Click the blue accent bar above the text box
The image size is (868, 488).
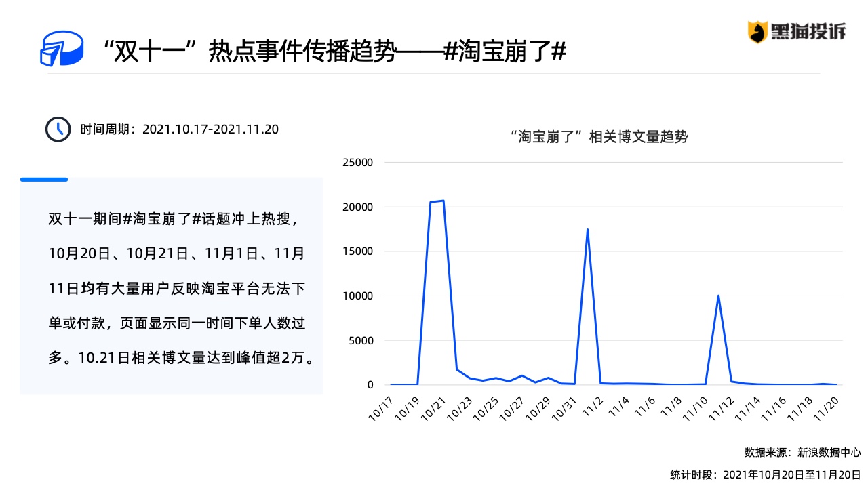(x=44, y=180)
